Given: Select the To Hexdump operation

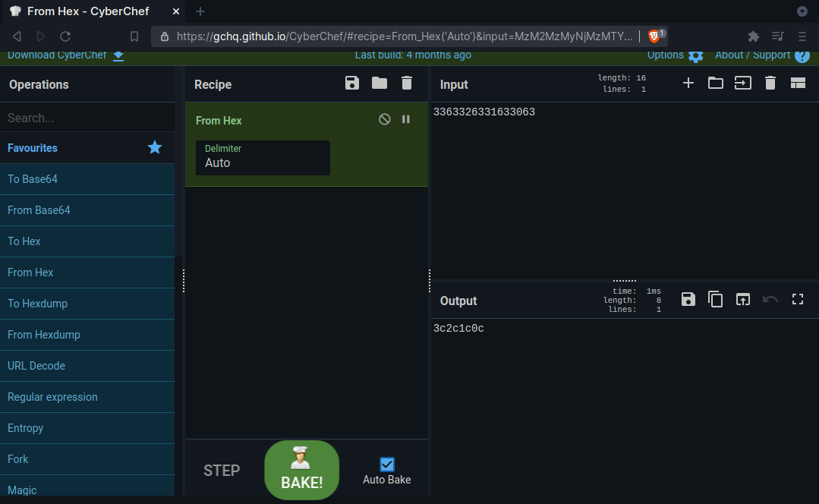Looking at the screenshot, I should [x=87, y=304].
